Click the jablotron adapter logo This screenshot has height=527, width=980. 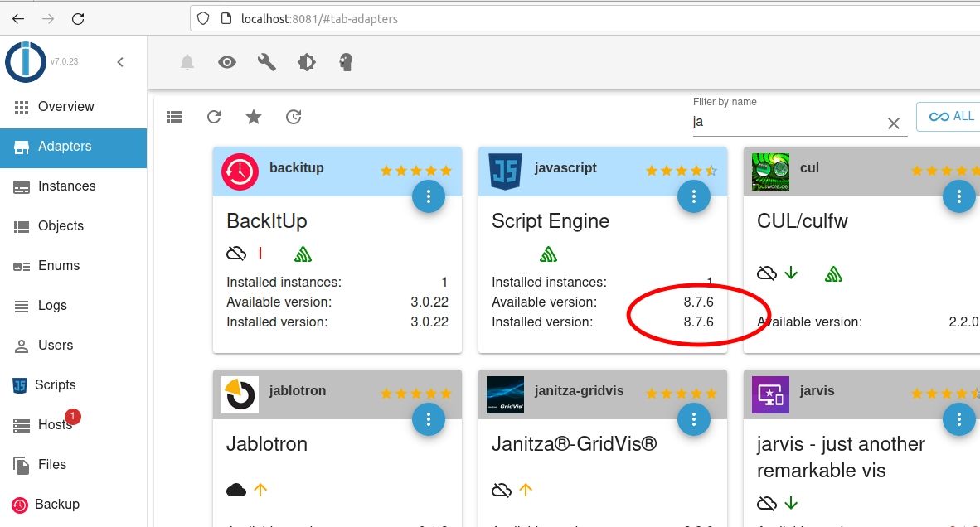click(240, 394)
